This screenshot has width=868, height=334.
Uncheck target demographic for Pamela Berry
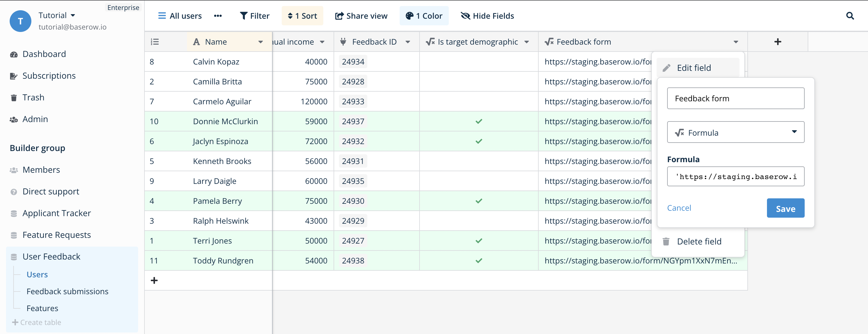pyautogui.click(x=478, y=201)
